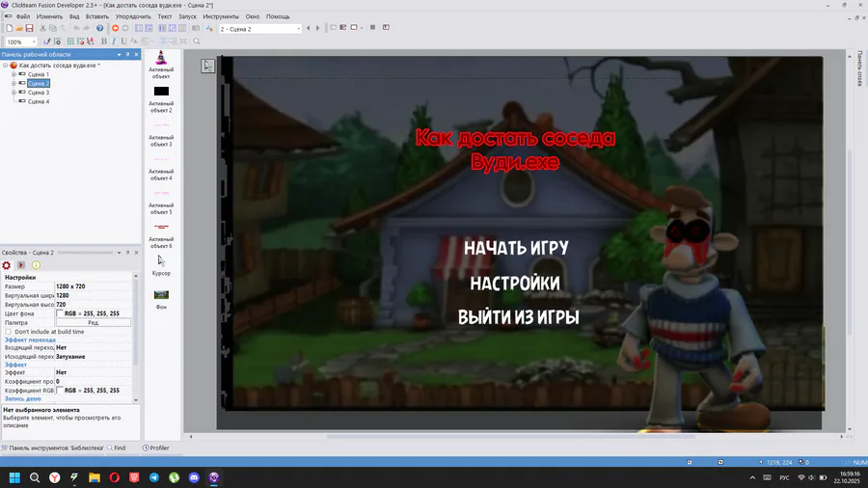The width and height of the screenshot is (868, 488).
Task: Click the magnifier zoom icon in toolbar
Action: click(x=197, y=41)
